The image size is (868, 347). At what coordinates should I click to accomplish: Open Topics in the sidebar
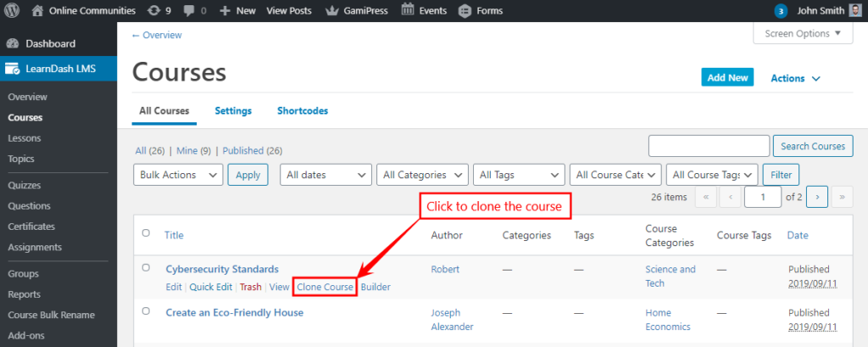click(21, 159)
